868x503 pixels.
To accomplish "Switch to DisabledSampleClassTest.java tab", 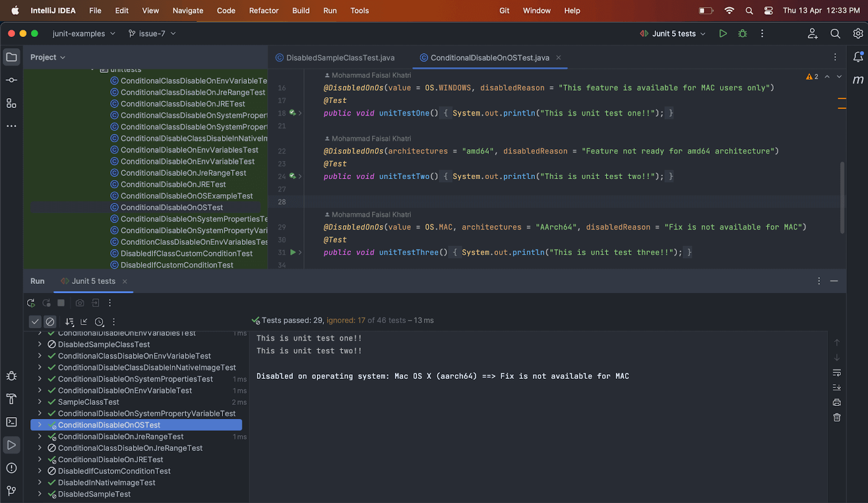I will tap(340, 58).
